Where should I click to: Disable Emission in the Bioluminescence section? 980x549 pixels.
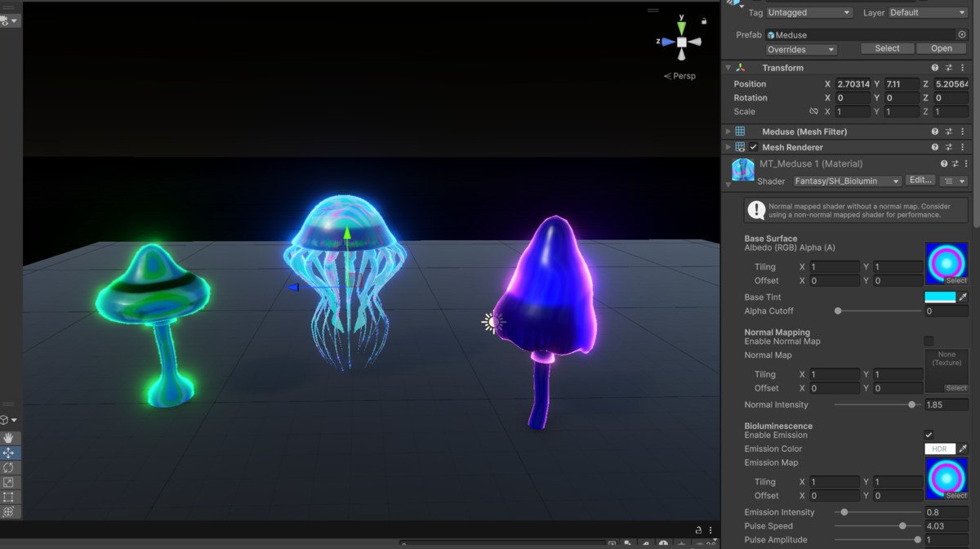(929, 435)
